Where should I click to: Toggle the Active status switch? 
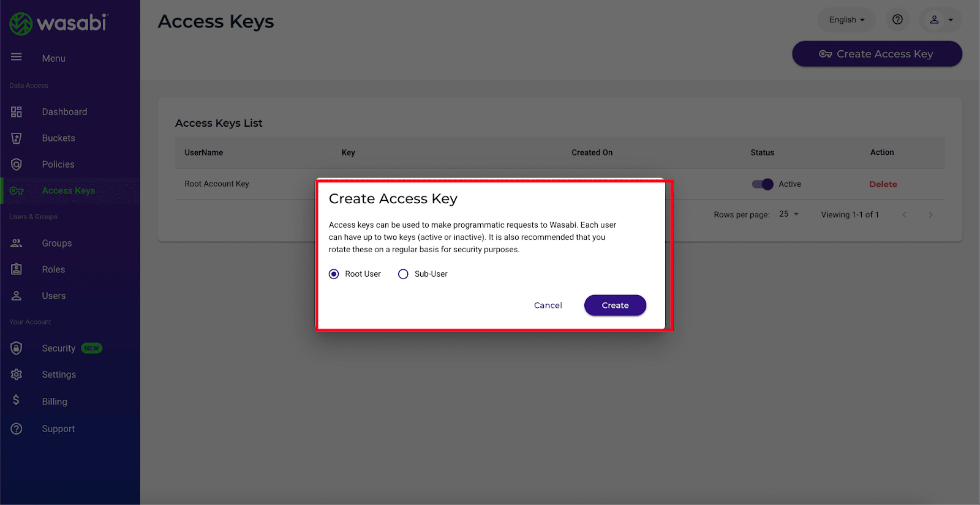tap(763, 184)
